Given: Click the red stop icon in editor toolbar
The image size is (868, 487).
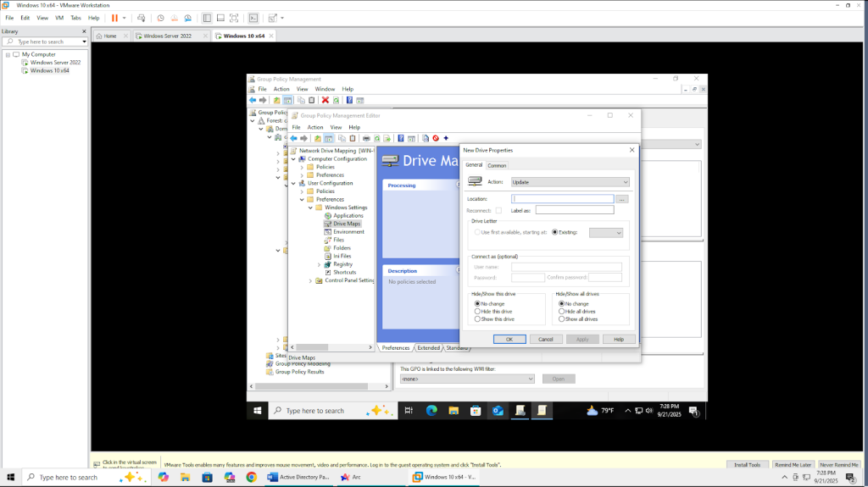Looking at the screenshot, I should pos(436,138).
